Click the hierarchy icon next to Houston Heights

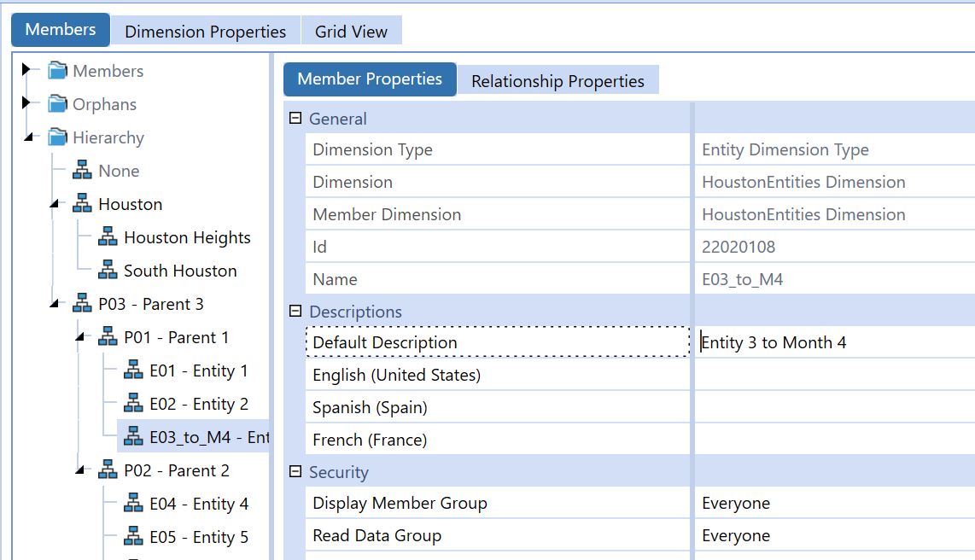click(x=108, y=237)
